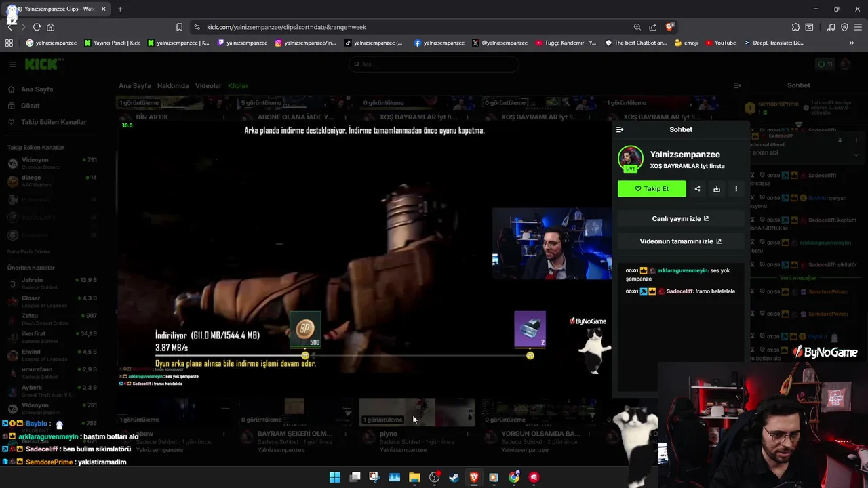Viewport: 868px width, 488px height.
Task: Open the Zetsu recommended channel
Action: [x=52, y=319]
